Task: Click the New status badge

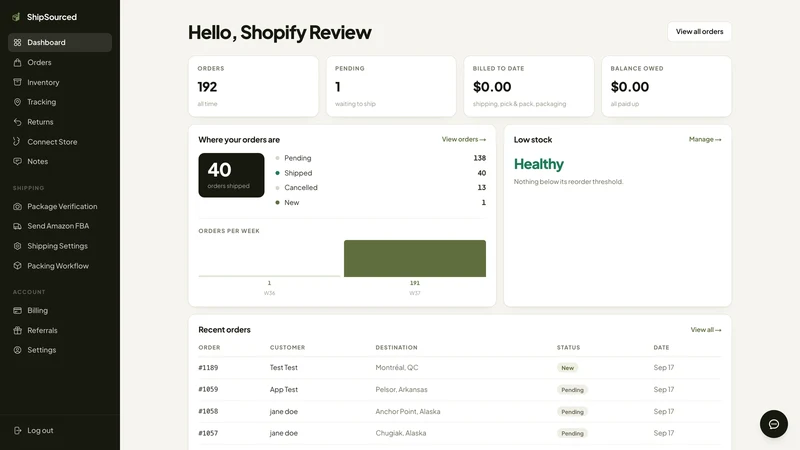Action: click(x=567, y=368)
